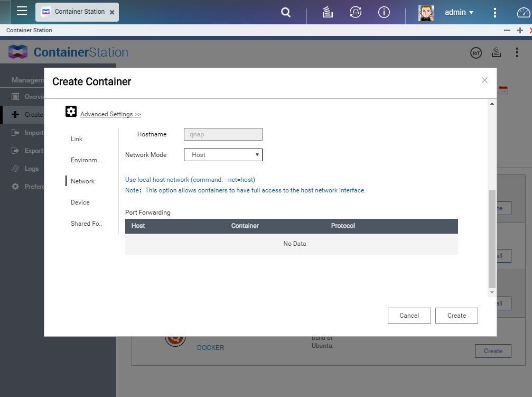Maximize the Container Station window
The height and width of the screenshot is (397, 532).
coord(520,30)
